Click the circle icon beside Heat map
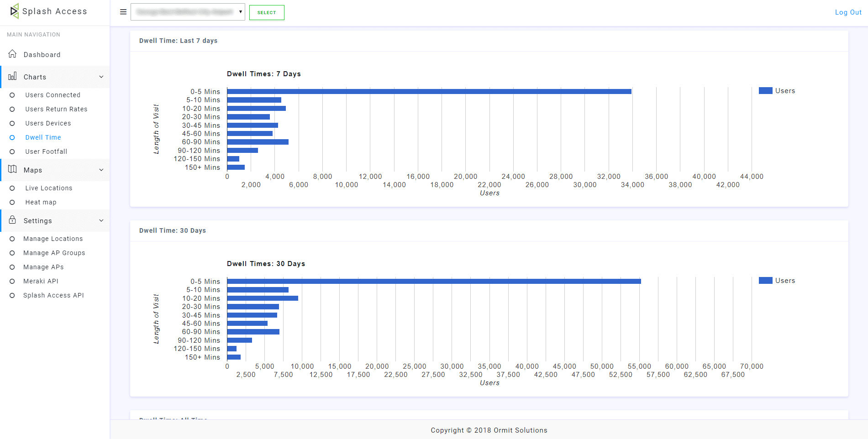The width and height of the screenshot is (868, 439). coord(12,202)
